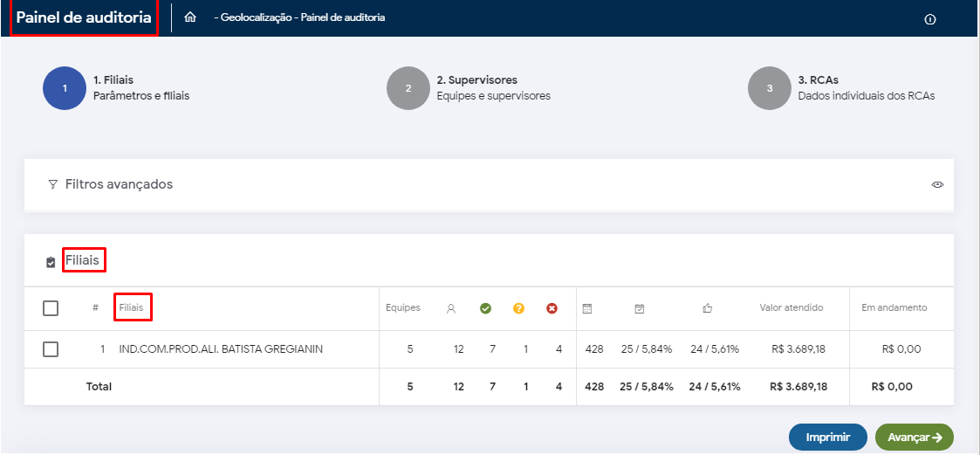
Task: Click the calendar column header icon
Action: click(587, 308)
